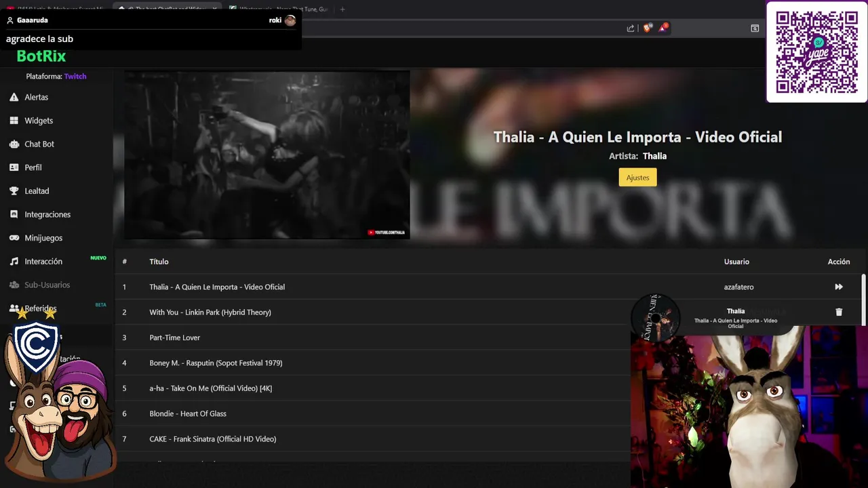Click the Minijuegos menu label
This screenshot has width=868, height=488.
(43, 238)
